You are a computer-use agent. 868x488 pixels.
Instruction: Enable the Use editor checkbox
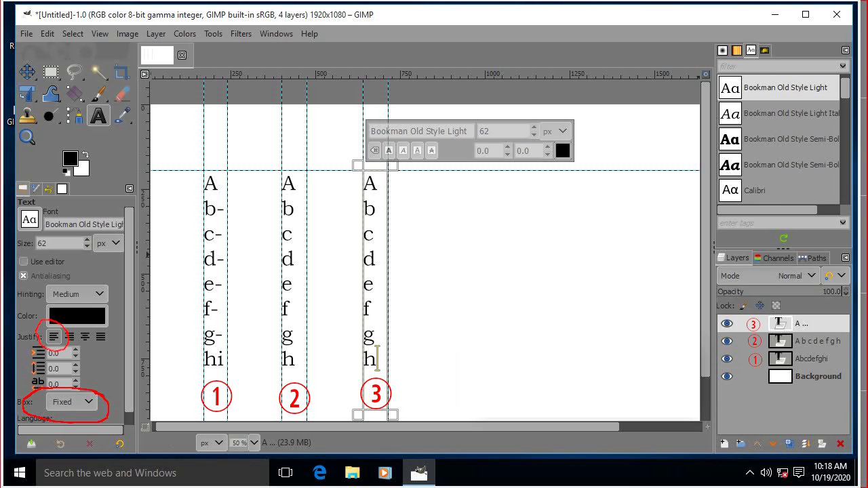pyautogui.click(x=24, y=262)
